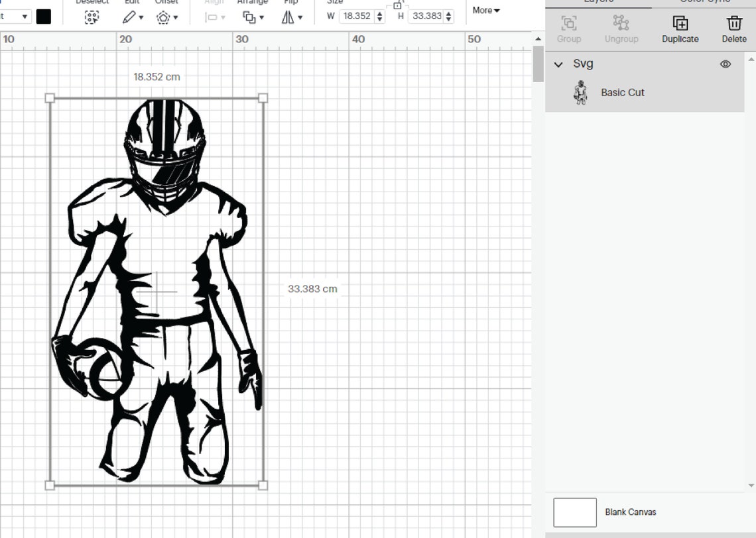Collapse the Svg group with its chevron
This screenshot has width=756, height=538.
click(558, 64)
